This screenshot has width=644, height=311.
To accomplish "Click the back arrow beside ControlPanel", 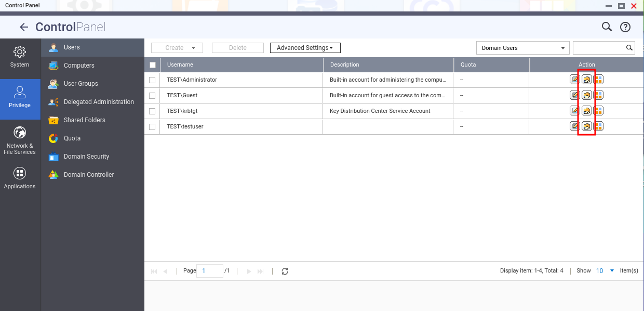I will [24, 28].
